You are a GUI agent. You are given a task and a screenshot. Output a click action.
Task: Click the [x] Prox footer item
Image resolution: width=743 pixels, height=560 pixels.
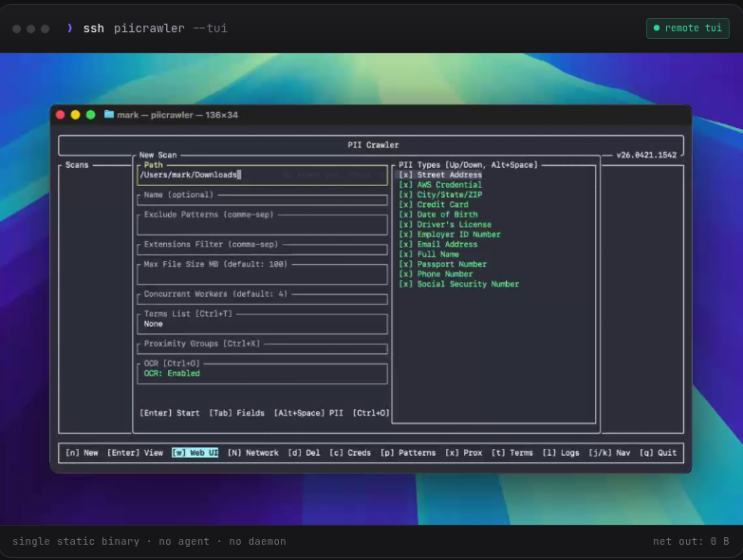click(x=463, y=453)
